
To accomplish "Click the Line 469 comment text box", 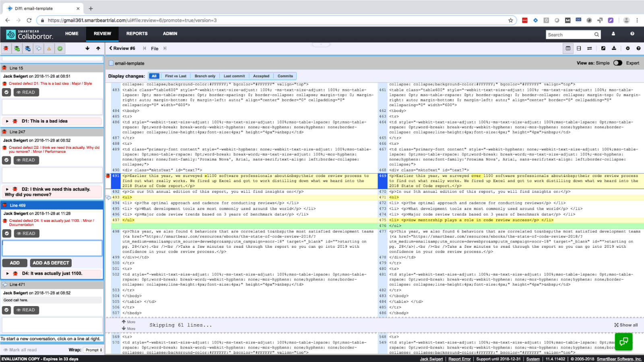I will coord(52,248).
